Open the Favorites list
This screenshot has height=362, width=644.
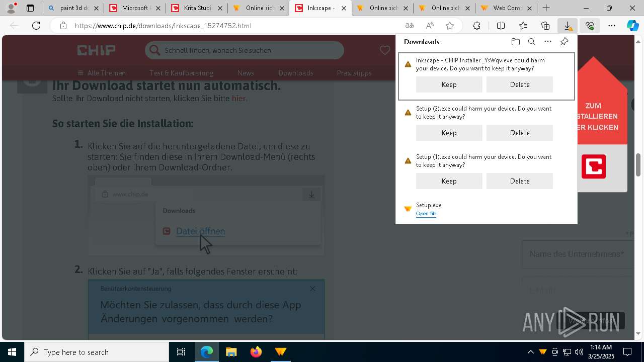click(523, 26)
